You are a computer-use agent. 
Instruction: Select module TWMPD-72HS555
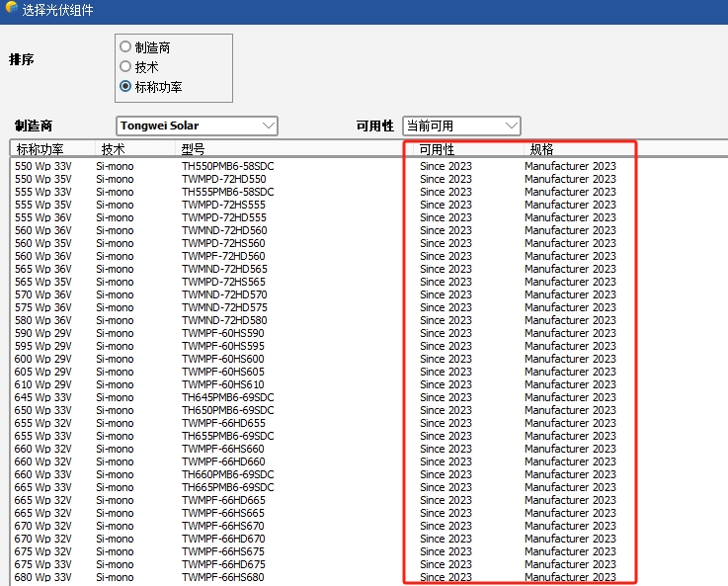click(x=224, y=205)
